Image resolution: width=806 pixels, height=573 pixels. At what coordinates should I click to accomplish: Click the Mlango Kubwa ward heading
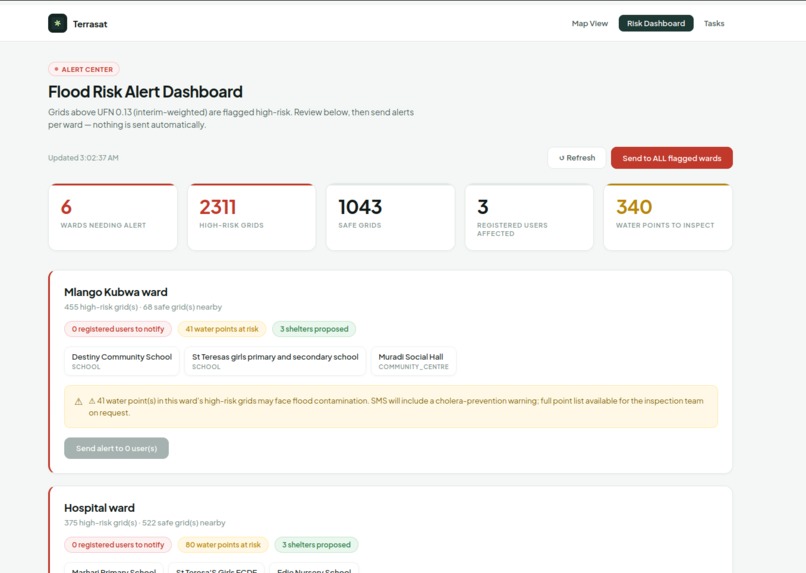pos(116,292)
